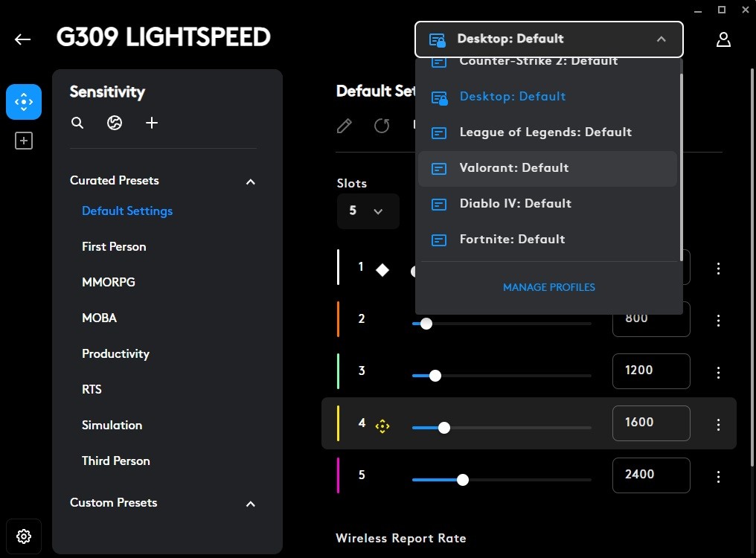This screenshot has height=558, width=756.
Task: Add a new preset with plus icon
Action: click(x=152, y=123)
